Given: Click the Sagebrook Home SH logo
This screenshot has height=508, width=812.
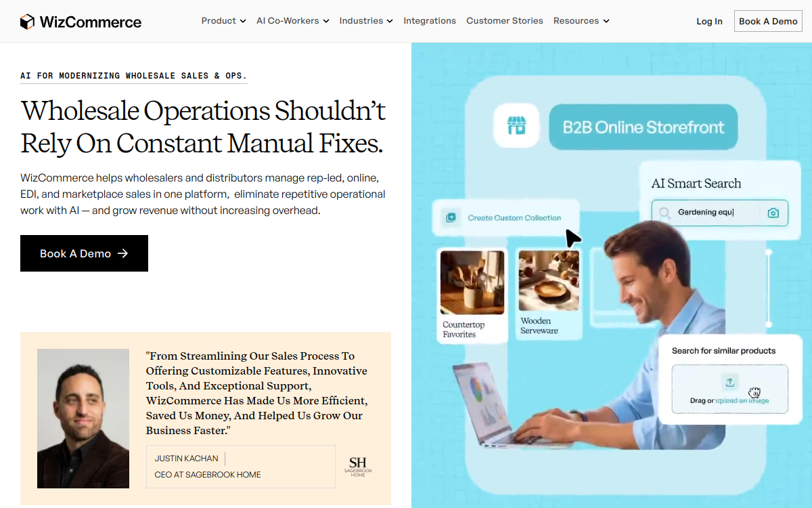Looking at the screenshot, I should 358,466.
